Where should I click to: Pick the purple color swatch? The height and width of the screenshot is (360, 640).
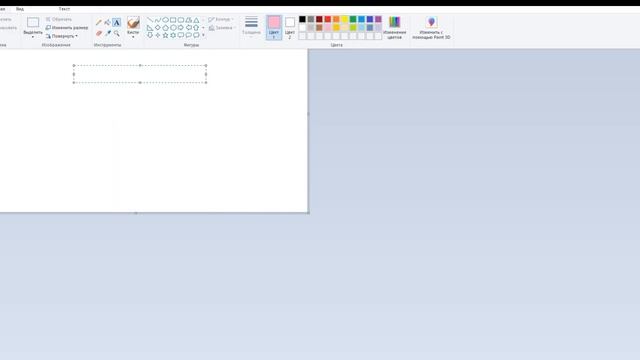[x=378, y=19]
